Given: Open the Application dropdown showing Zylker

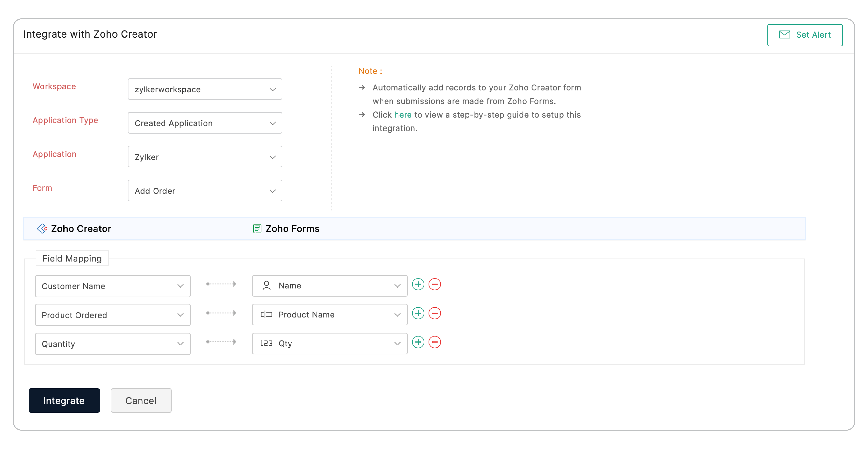Looking at the screenshot, I should point(205,157).
